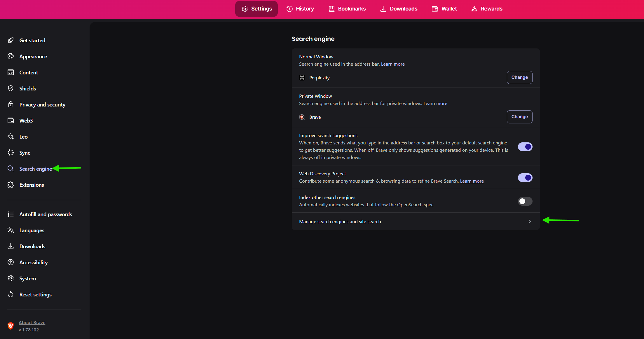Open the Appearance settings section
This screenshot has height=339, width=644.
pyautogui.click(x=33, y=56)
